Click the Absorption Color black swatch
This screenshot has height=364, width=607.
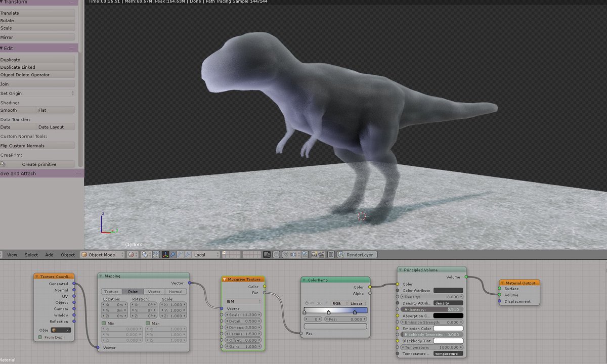[x=448, y=316]
